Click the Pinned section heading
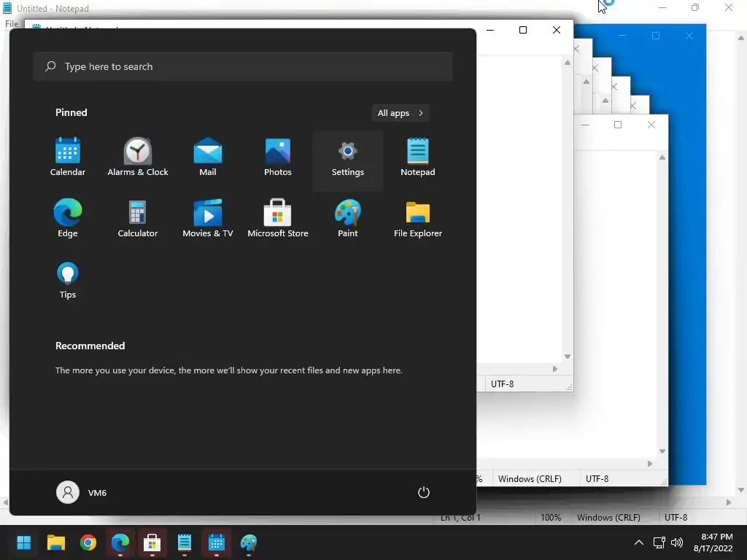The width and height of the screenshot is (747, 560). click(x=71, y=112)
